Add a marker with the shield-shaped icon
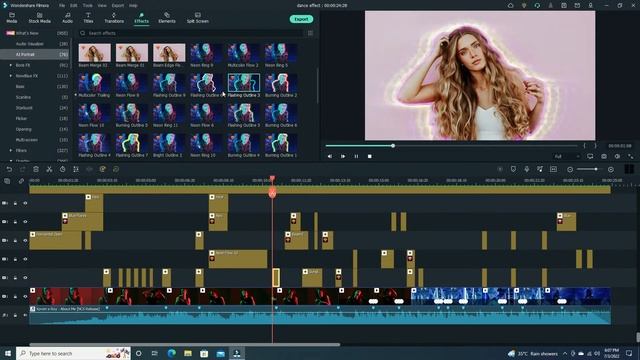The image size is (640, 360). (x=513, y=169)
